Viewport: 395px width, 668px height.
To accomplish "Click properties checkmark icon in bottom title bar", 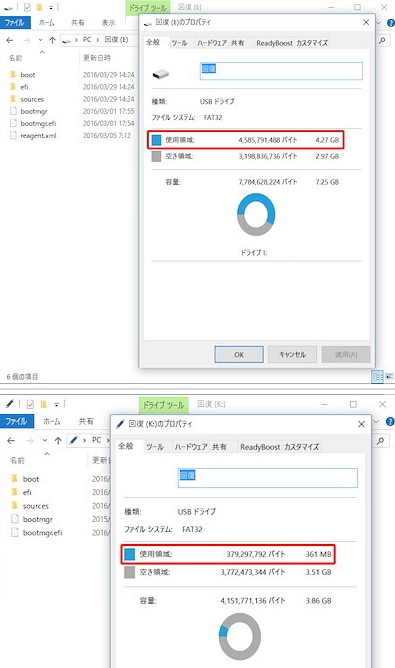I will pyautogui.click(x=30, y=403).
